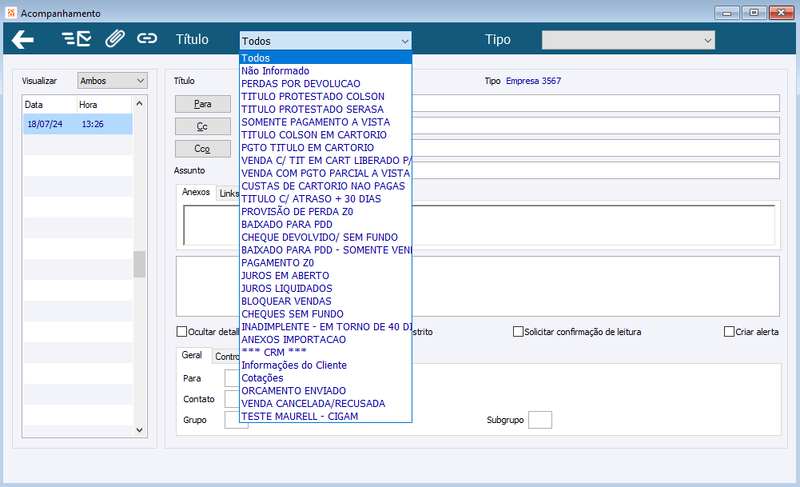800x487 pixels.
Task: Click into the message body text area
Action: (x=478, y=286)
